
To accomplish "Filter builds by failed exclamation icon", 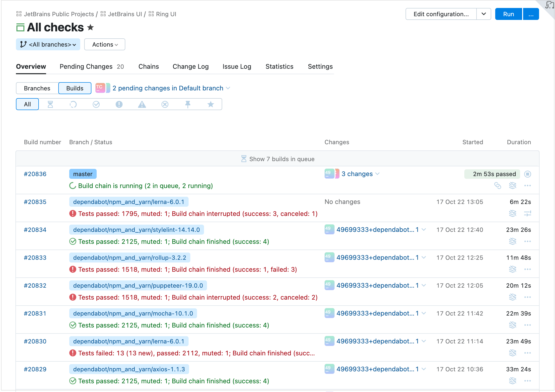I will click(x=119, y=104).
